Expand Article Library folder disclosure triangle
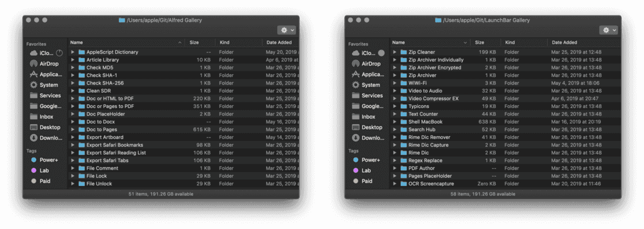 pos(72,60)
